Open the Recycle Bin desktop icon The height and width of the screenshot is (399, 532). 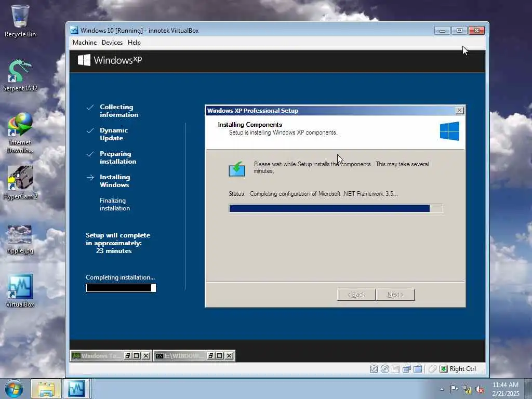click(20, 21)
